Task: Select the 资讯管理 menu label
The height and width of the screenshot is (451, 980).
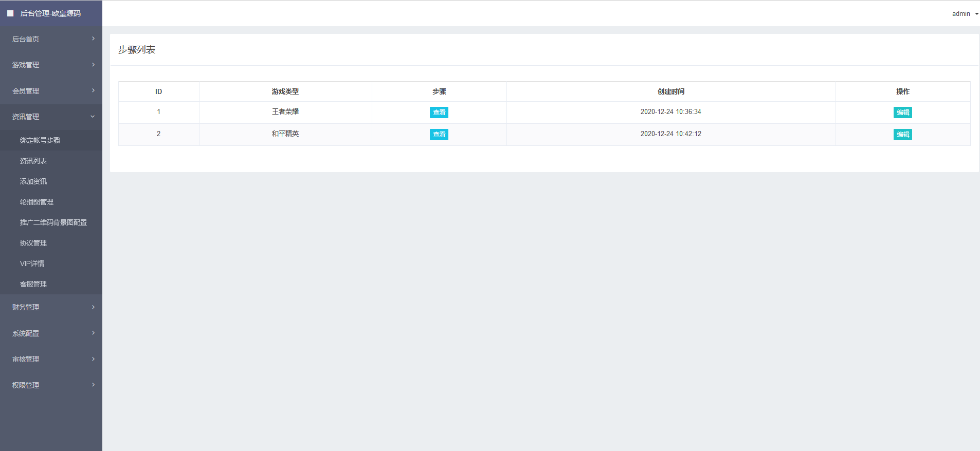Action: pos(26,117)
